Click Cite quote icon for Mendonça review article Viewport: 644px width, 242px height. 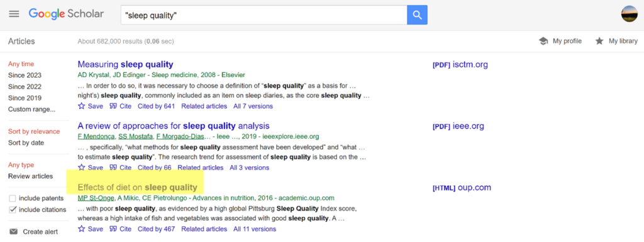pos(113,168)
